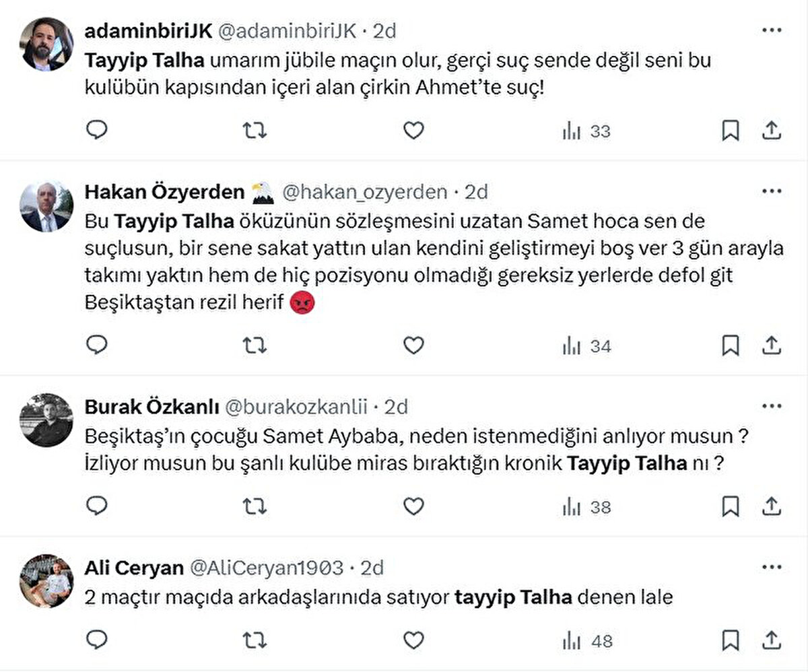Expand more menu on Ali Ceryan's tweet
This screenshot has width=808, height=672.
(772, 568)
